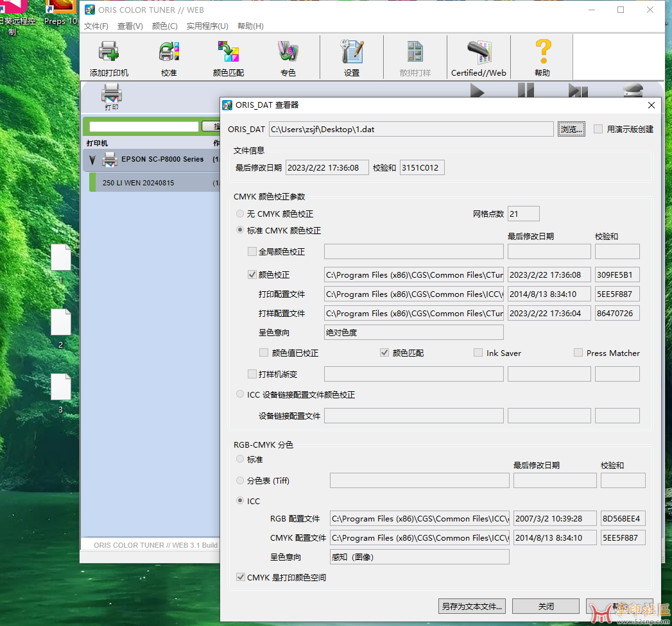The height and width of the screenshot is (626, 672).
Task: Click the 网格点数 field showing 21
Action: click(x=523, y=214)
